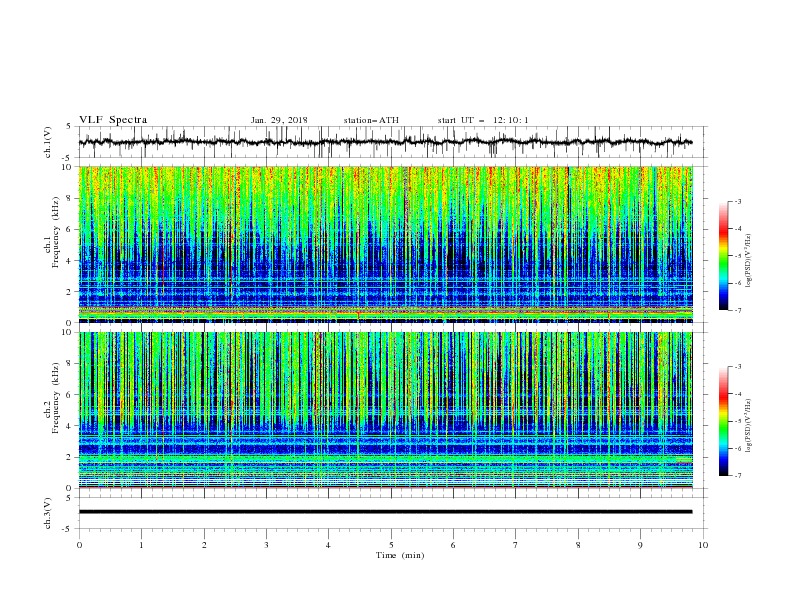Click time axis tick label "8"

click(578, 545)
